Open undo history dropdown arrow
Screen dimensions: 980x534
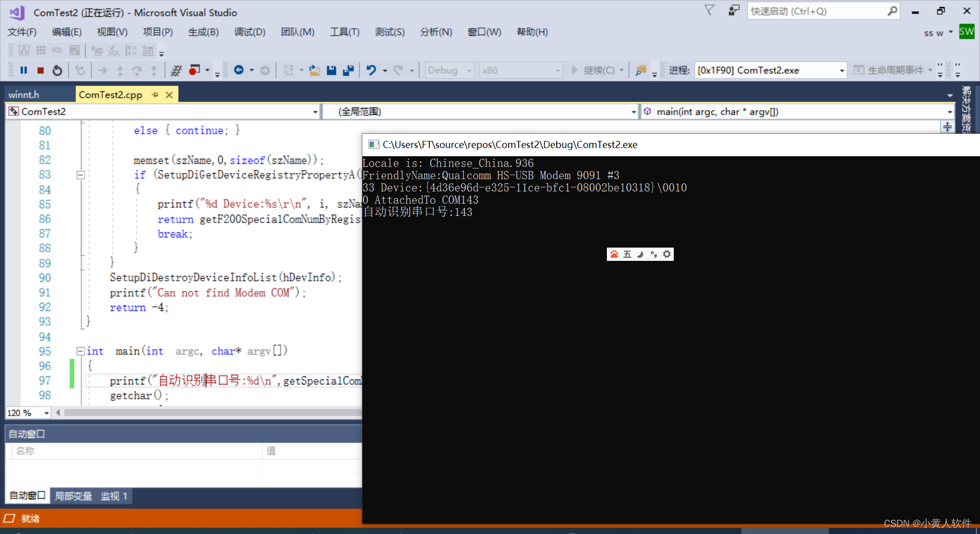(385, 70)
